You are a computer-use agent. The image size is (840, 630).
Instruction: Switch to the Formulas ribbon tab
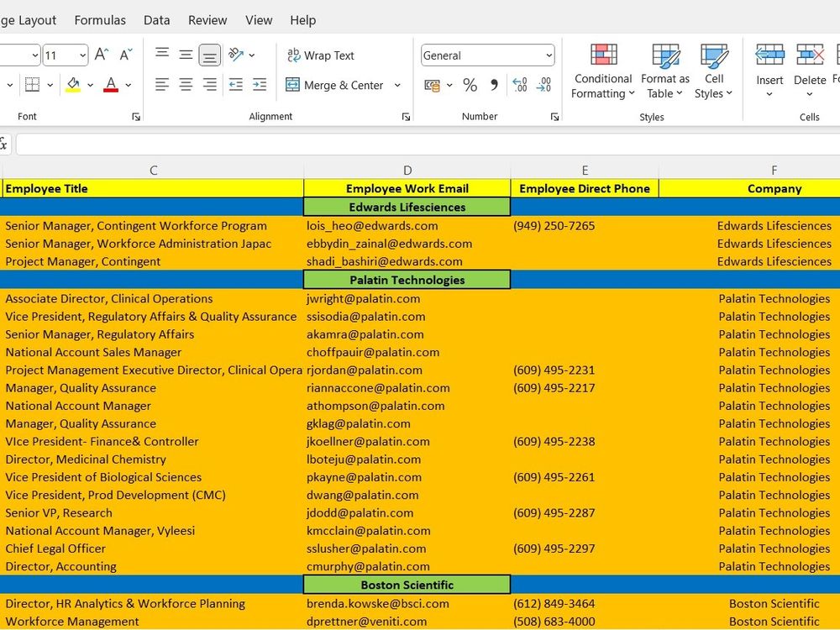(x=100, y=19)
